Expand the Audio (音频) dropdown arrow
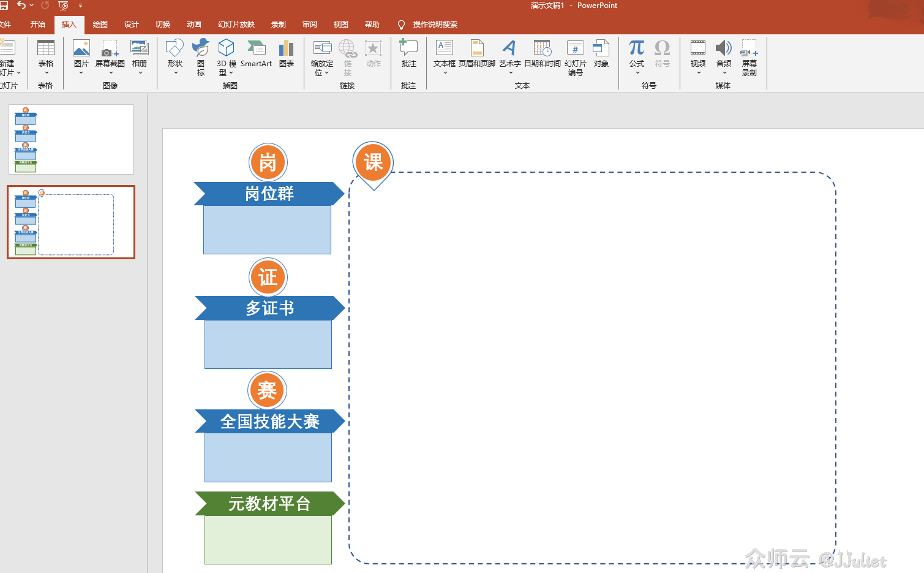This screenshot has width=924, height=573. pyautogui.click(x=724, y=73)
